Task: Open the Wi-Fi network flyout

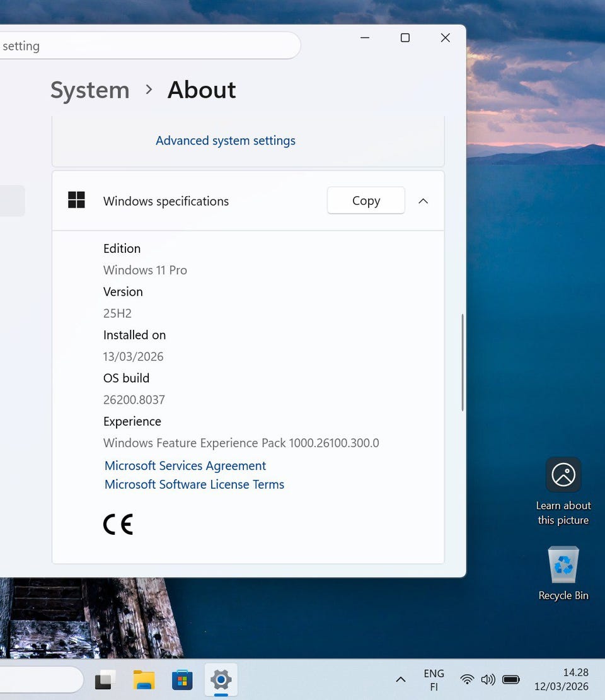Action: tap(467, 680)
